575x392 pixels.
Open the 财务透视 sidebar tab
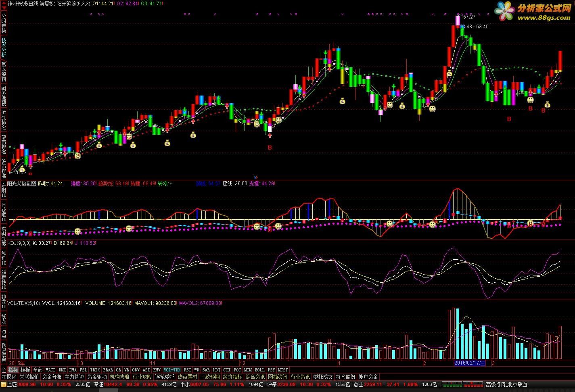pyautogui.click(x=4, y=96)
